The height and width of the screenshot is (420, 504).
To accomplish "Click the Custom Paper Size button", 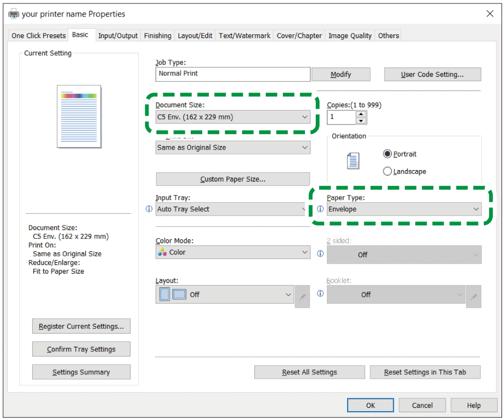I will 233,179.
